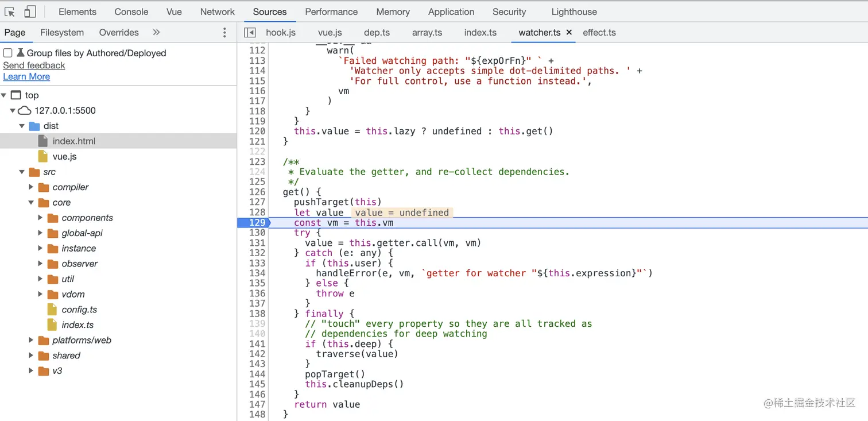Open the navigator three-dot menu
Viewport: 868px width, 421px height.
(x=224, y=33)
